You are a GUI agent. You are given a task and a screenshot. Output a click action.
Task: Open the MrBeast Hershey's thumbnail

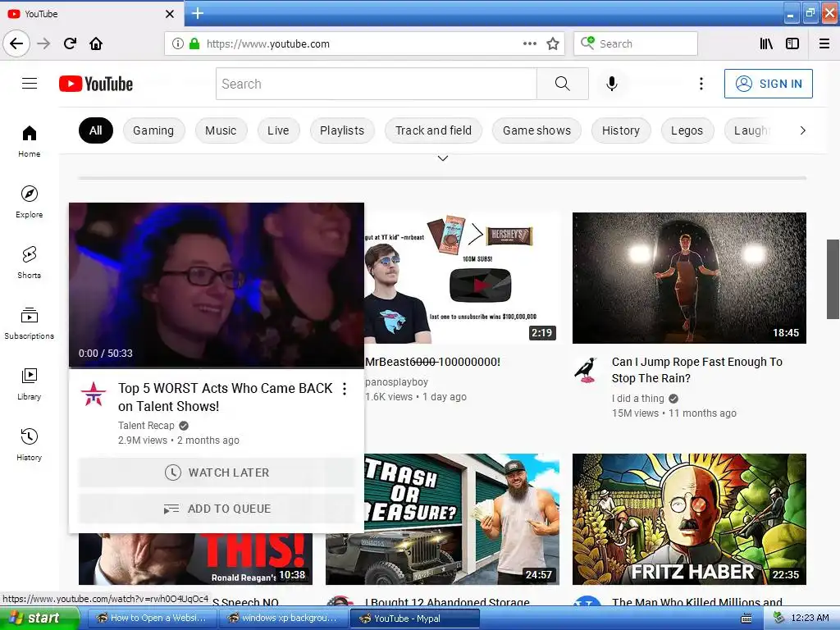tap(462, 278)
